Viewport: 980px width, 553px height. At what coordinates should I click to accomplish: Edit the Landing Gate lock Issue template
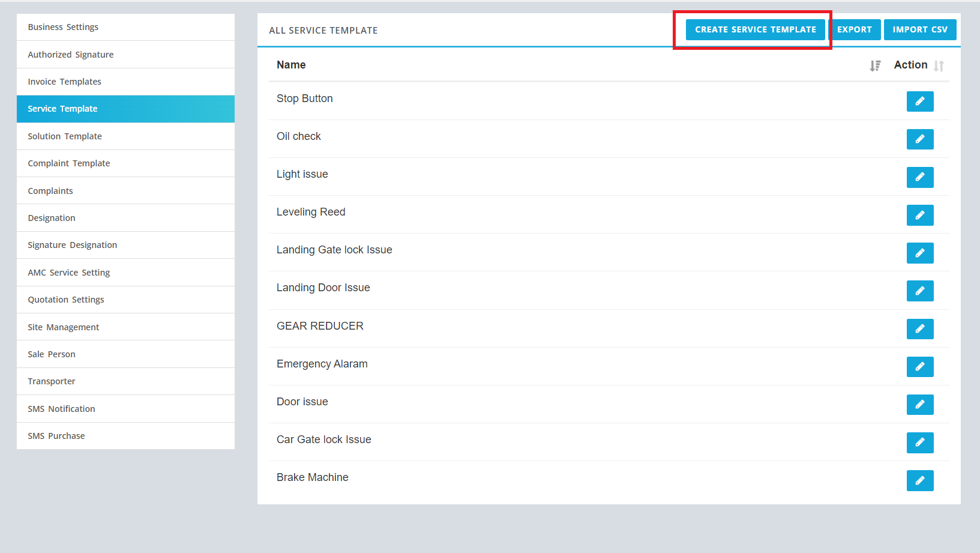point(920,253)
